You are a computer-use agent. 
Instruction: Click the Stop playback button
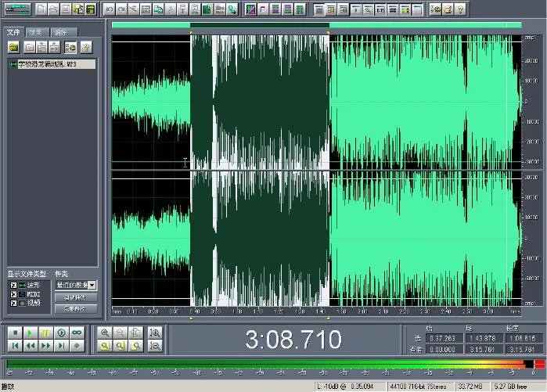point(15,333)
